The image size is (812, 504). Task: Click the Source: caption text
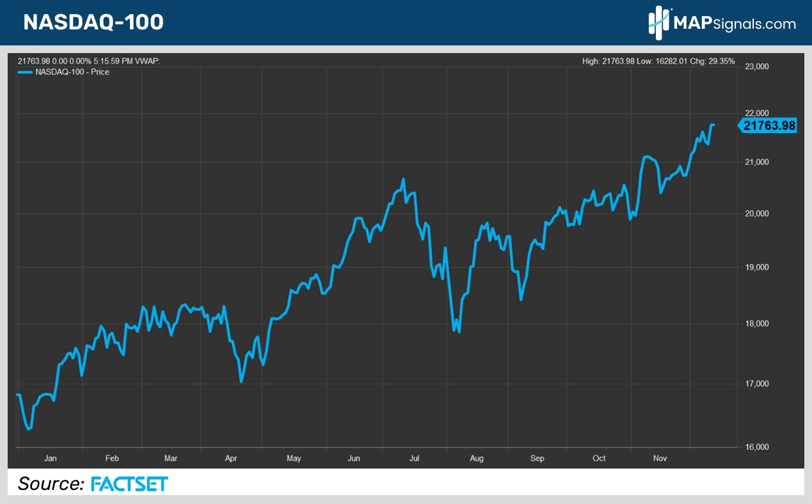51,484
